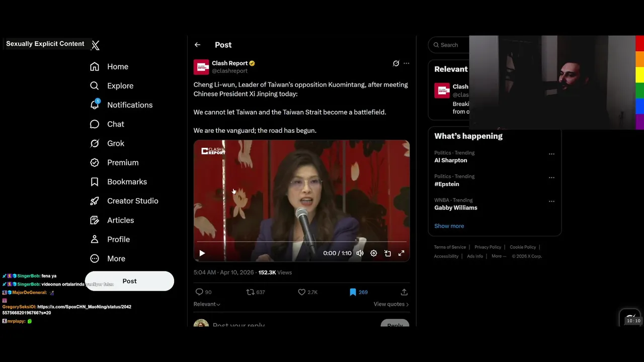Click the Creator Studio rocket icon
The height and width of the screenshot is (362, 644).
pos(95,201)
